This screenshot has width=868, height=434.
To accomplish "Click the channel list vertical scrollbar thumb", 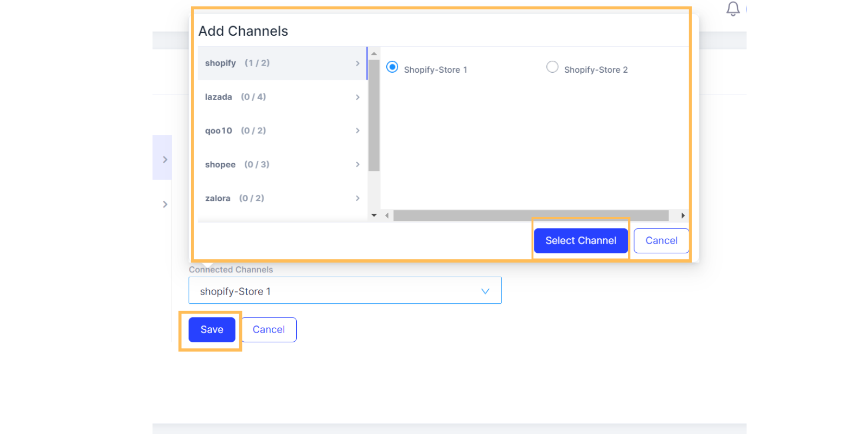I will tap(374, 115).
